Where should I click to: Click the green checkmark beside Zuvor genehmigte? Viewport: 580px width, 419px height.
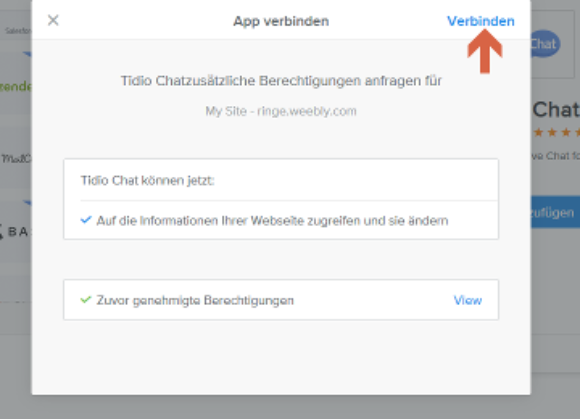[x=86, y=300]
